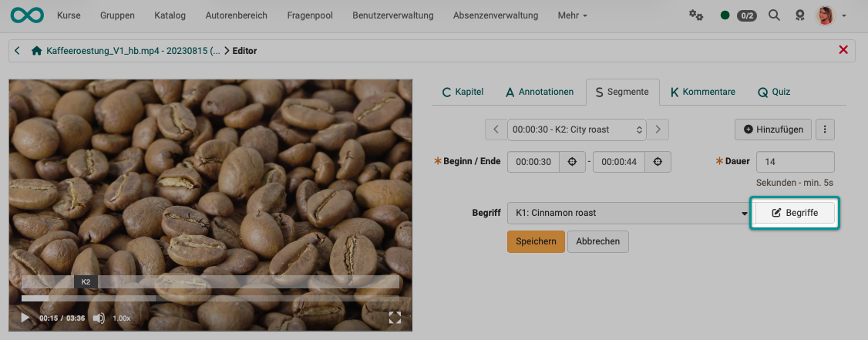
Task: Open the three-dot more options menu
Action: [825, 130]
